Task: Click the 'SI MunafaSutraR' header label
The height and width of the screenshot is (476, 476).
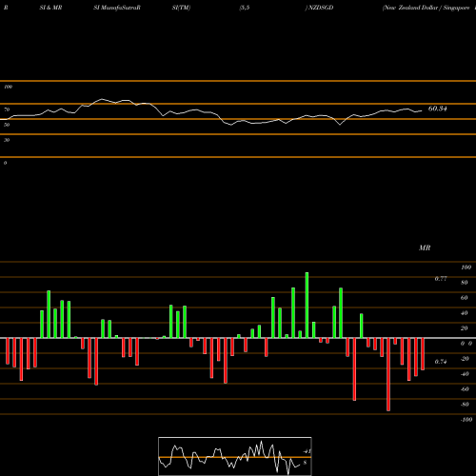Action: coord(117,8)
